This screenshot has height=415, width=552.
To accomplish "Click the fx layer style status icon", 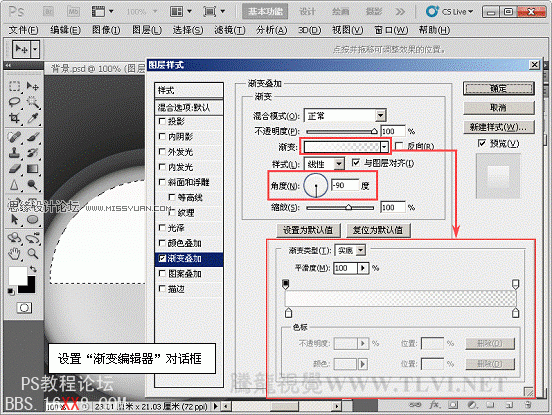I will tap(434, 405).
